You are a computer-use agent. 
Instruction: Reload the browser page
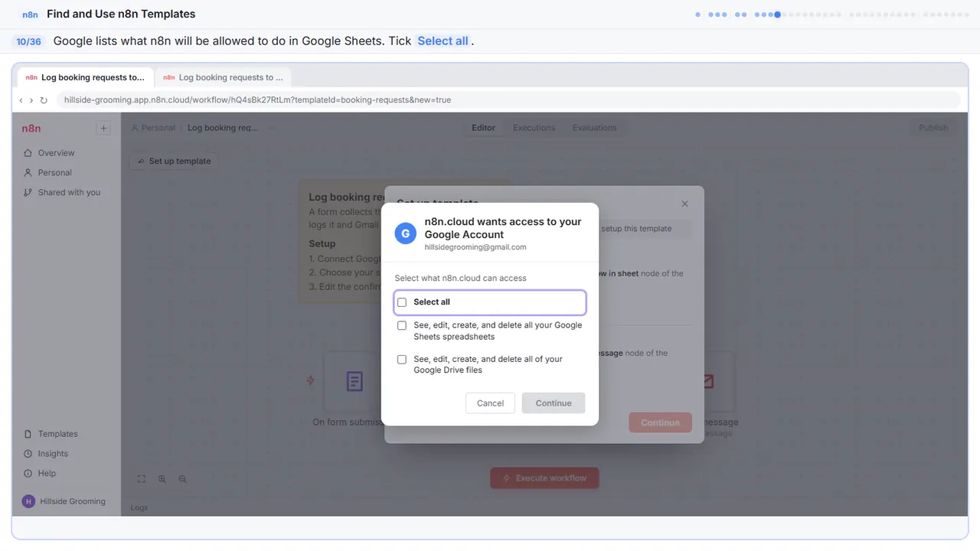point(44,100)
